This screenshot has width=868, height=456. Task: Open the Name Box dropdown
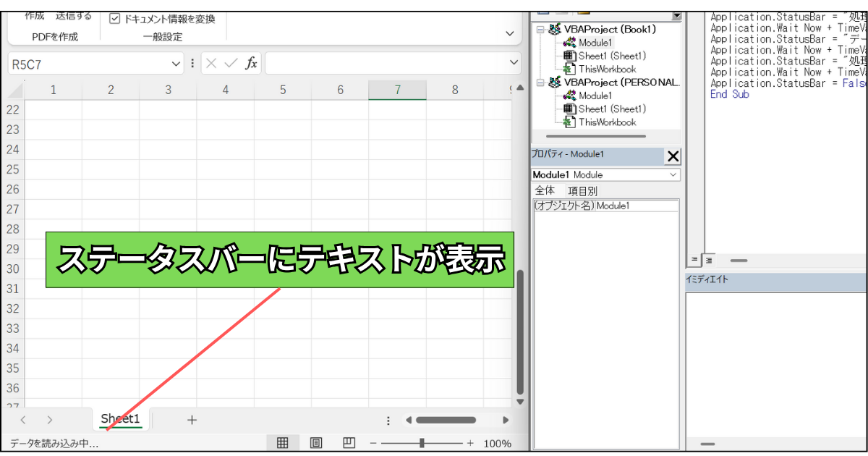(176, 64)
